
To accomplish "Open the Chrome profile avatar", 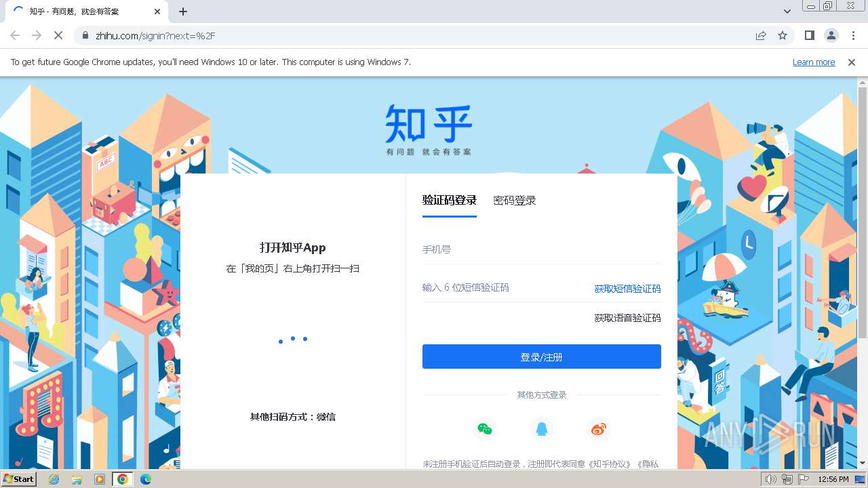I will pos(831,35).
